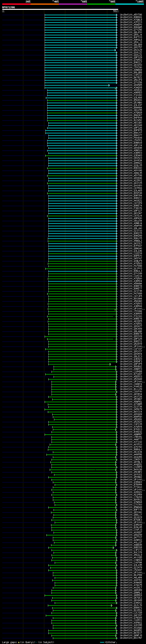Select the UniRef100_Q1KLZ2 label
Image resolution: width=146 pixels, height=644 pixels.
[x=131, y=53]
